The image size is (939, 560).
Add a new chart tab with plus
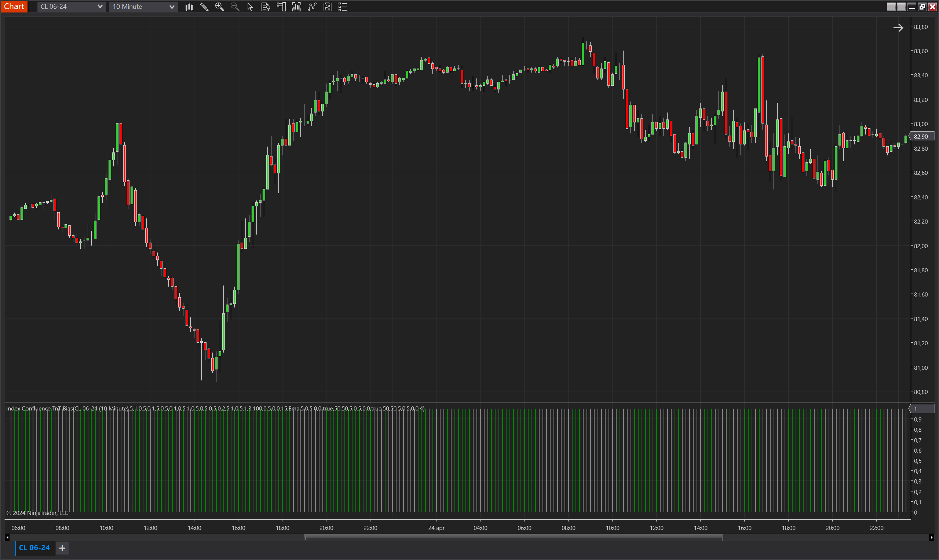coord(62,548)
